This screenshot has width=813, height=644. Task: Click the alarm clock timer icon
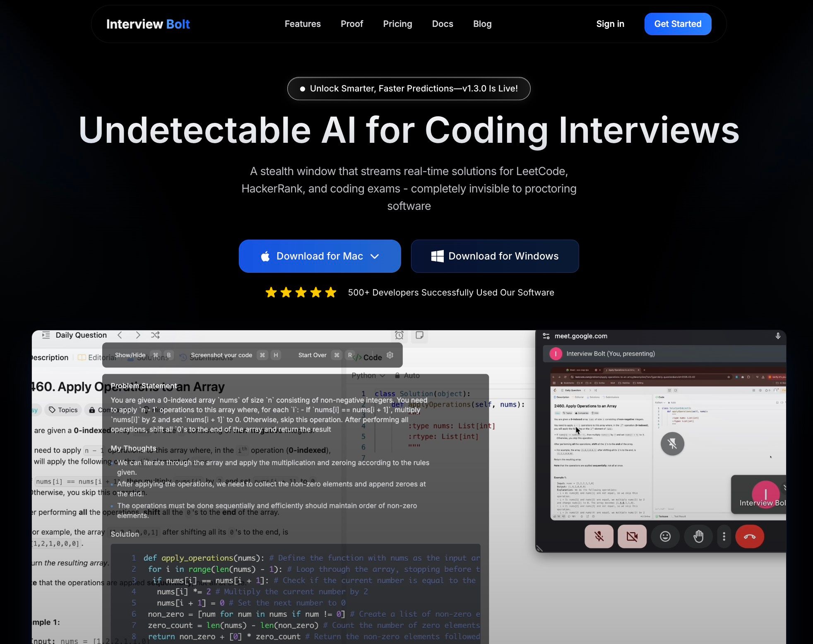[x=399, y=335]
